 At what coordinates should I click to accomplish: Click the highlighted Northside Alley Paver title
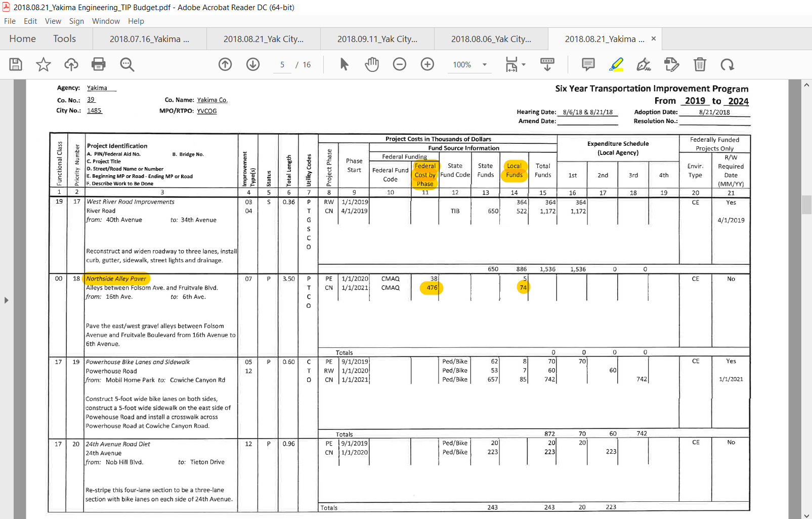[x=116, y=278]
